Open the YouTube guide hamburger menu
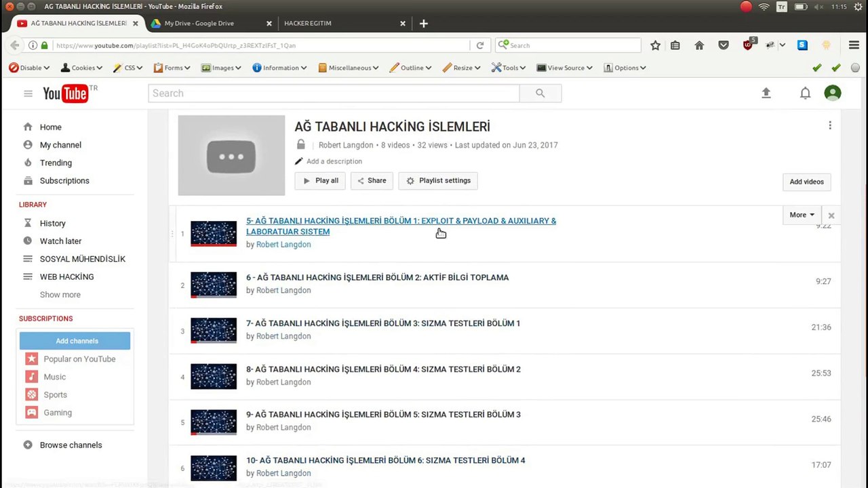868x488 pixels. tap(28, 94)
